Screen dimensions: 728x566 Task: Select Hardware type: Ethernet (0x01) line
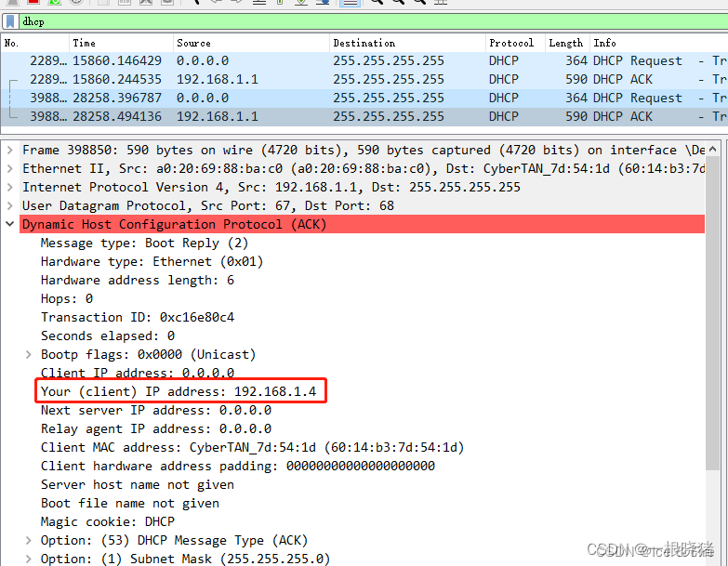[x=152, y=262]
